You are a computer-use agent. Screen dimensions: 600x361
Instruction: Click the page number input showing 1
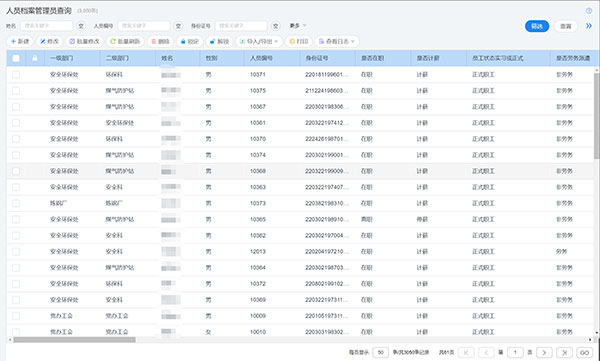pos(515,352)
